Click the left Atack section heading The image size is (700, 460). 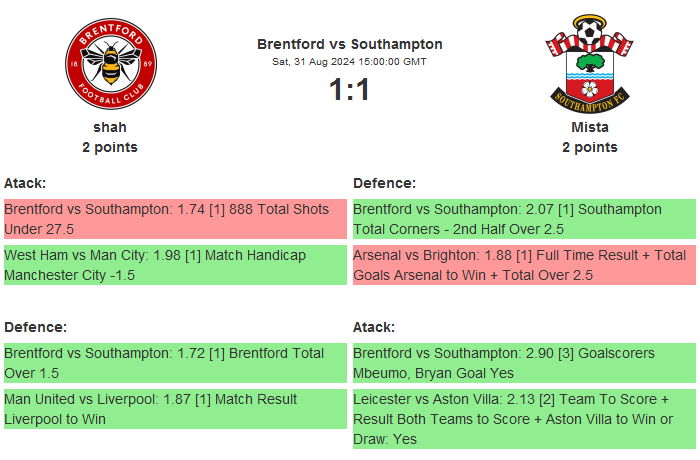[x=25, y=183]
